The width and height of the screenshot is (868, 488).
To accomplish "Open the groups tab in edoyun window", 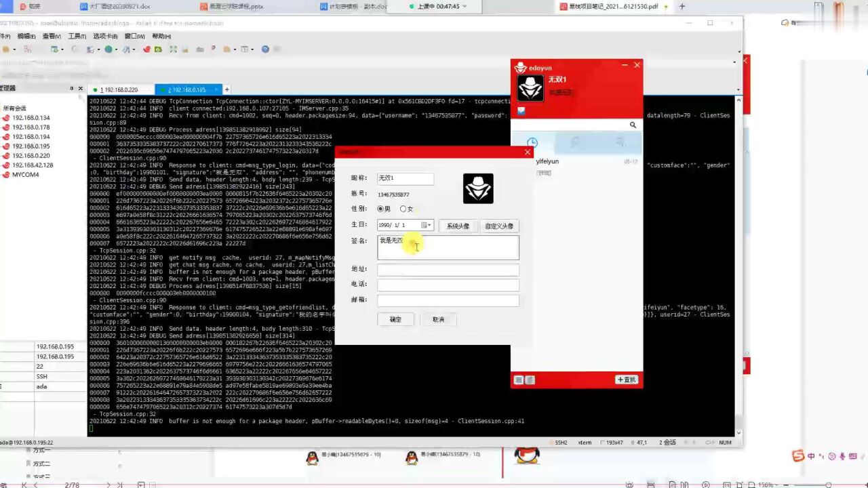I will pyautogui.click(x=619, y=143).
